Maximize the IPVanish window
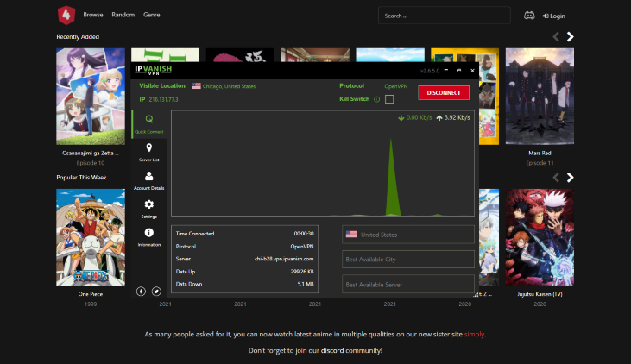631x364 pixels. [459, 71]
